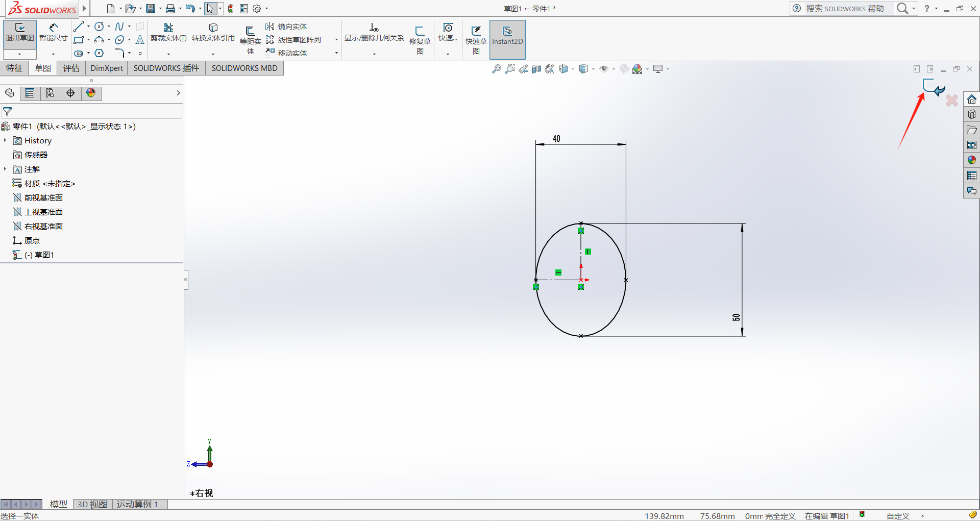Viewport: 980px width, 521px height.
Task: Open the Evaluate (评估) tab
Action: 71,68
